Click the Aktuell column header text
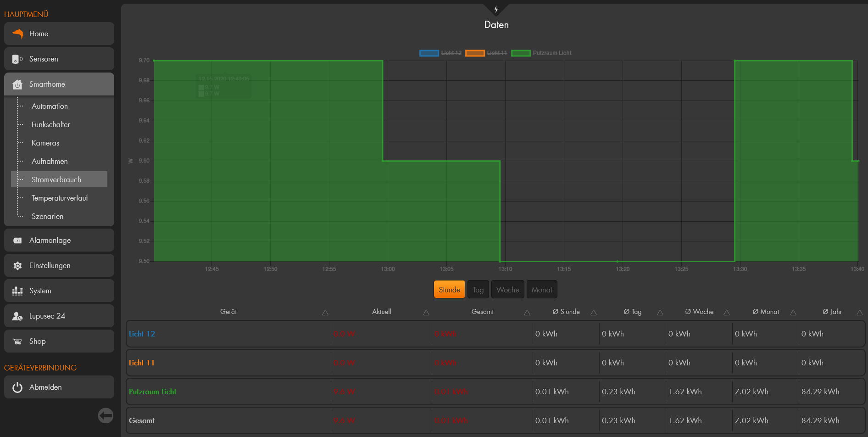The image size is (868, 437). coord(382,312)
